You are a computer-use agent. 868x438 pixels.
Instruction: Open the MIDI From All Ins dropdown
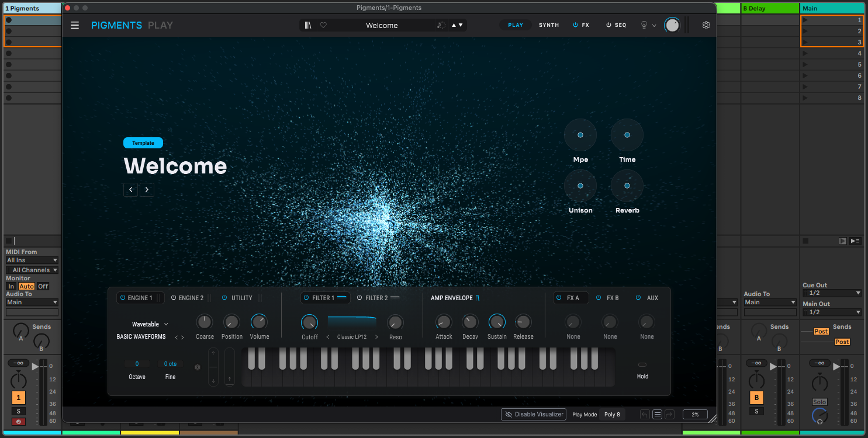coord(32,260)
